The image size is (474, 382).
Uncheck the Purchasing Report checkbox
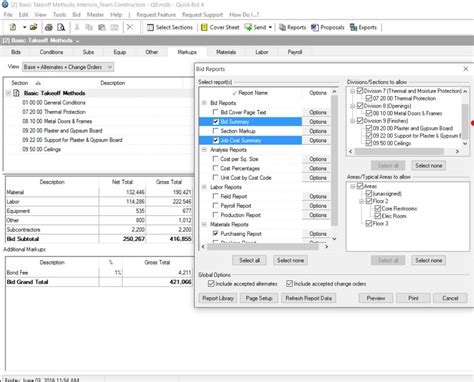pos(216,233)
